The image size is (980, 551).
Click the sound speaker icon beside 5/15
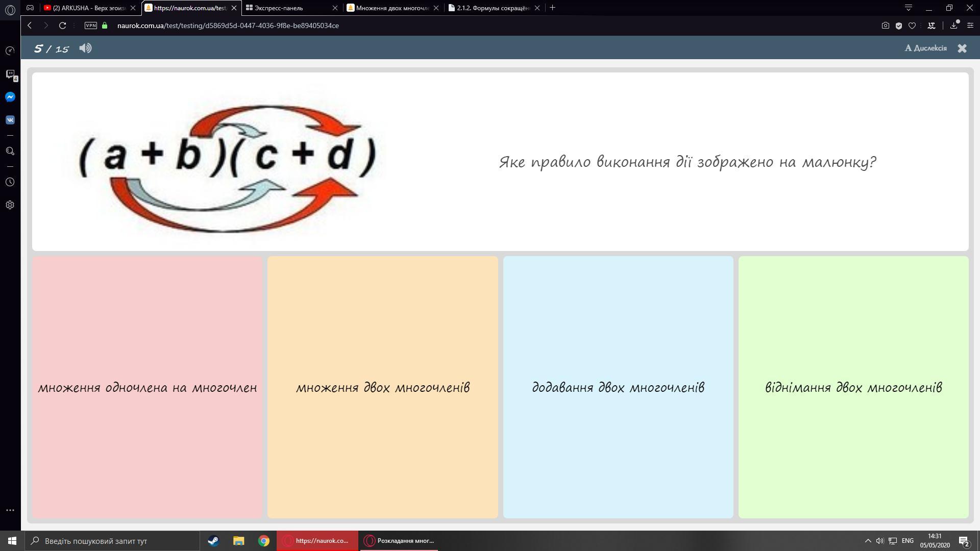click(x=85, y=48)
